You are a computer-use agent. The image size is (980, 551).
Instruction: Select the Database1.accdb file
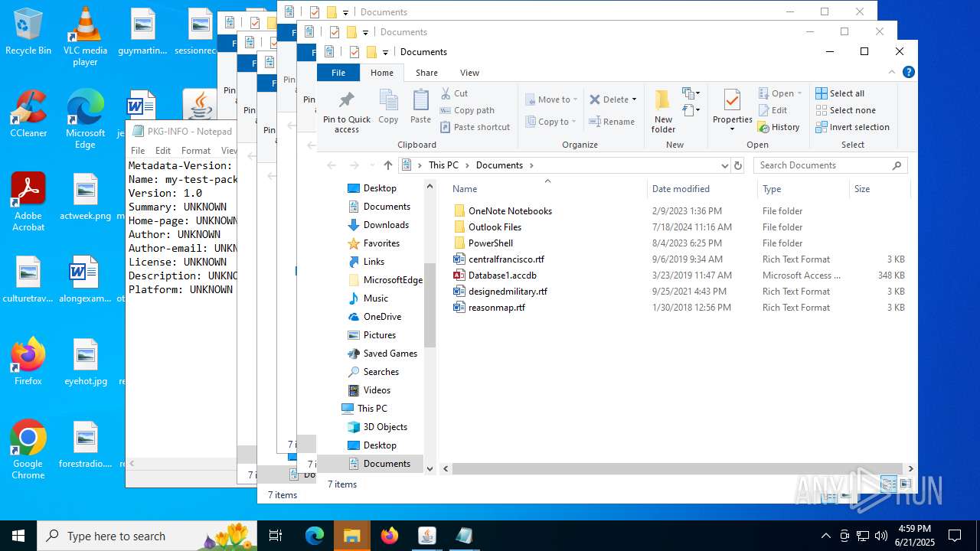click(502, 275)
